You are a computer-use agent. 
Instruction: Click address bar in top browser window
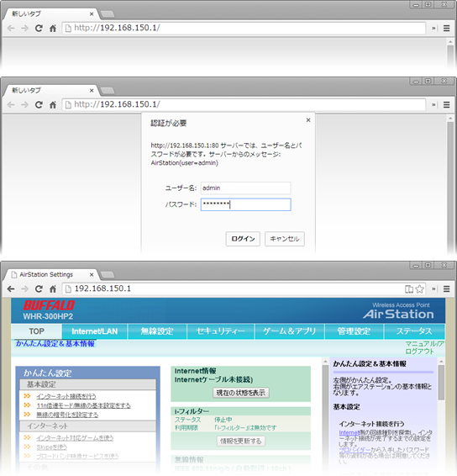[244, 29]
